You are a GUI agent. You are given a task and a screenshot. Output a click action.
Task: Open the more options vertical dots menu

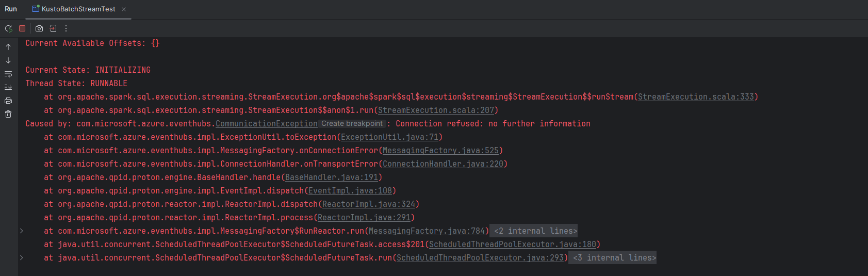(66, 28)
